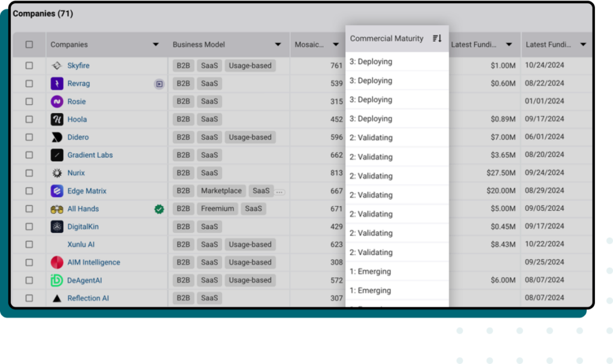Click the Reflection AI triangle logo
613x364 pixels.
tap(57, 298)
